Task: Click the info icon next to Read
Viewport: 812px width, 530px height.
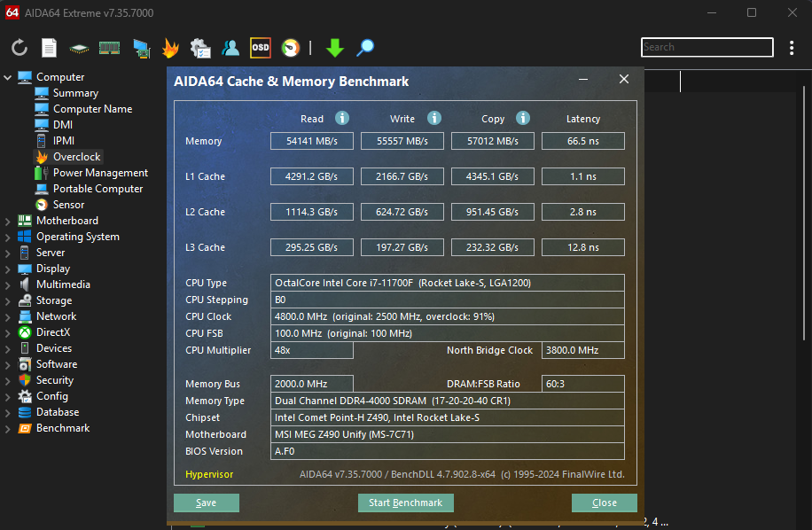Action: (342, 118)
